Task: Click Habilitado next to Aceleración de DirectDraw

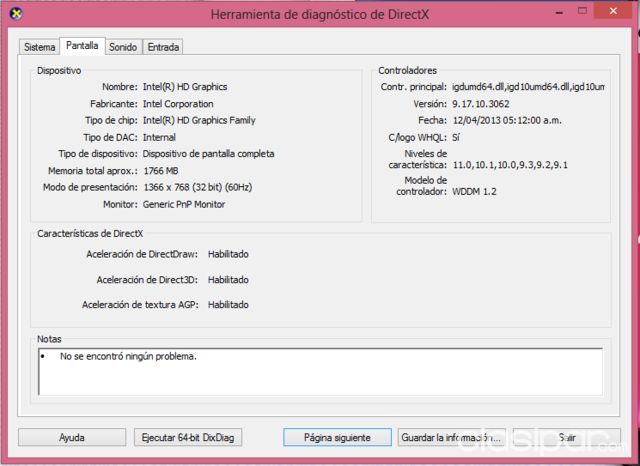Action: [x=228, y=254]
